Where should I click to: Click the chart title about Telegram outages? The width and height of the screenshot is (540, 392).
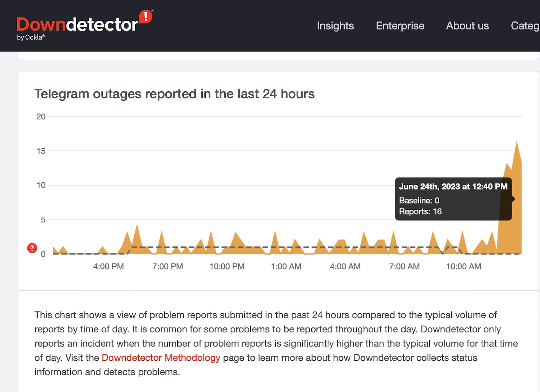tap(174, 94)
